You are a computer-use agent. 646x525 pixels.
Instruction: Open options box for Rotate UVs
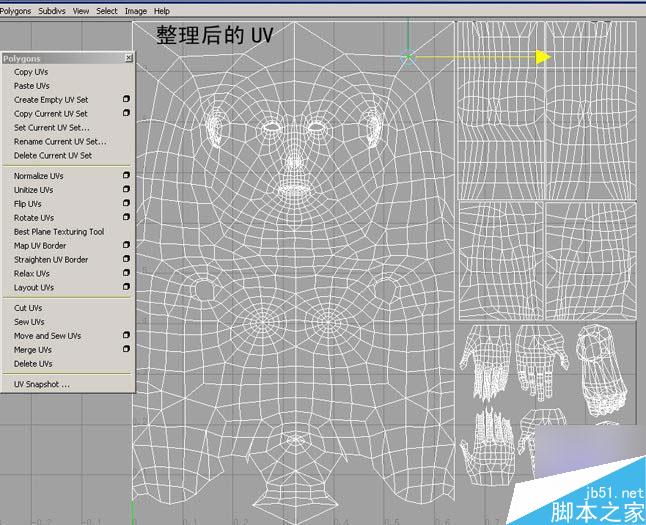126,217
